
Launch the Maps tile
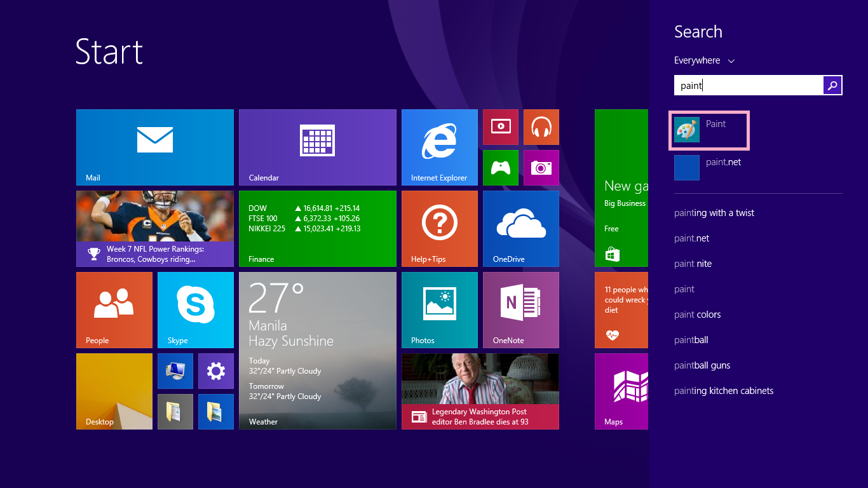621,391
